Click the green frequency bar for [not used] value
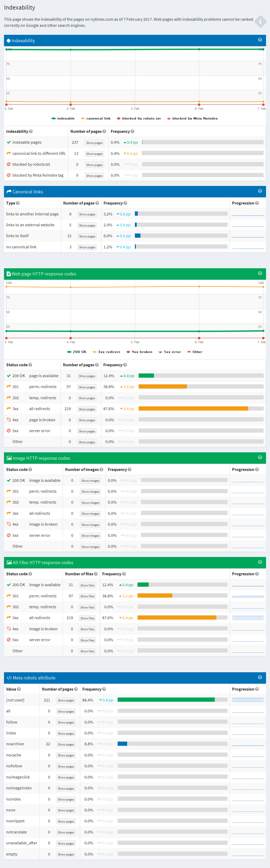270x868 pixels. point(166,700)
